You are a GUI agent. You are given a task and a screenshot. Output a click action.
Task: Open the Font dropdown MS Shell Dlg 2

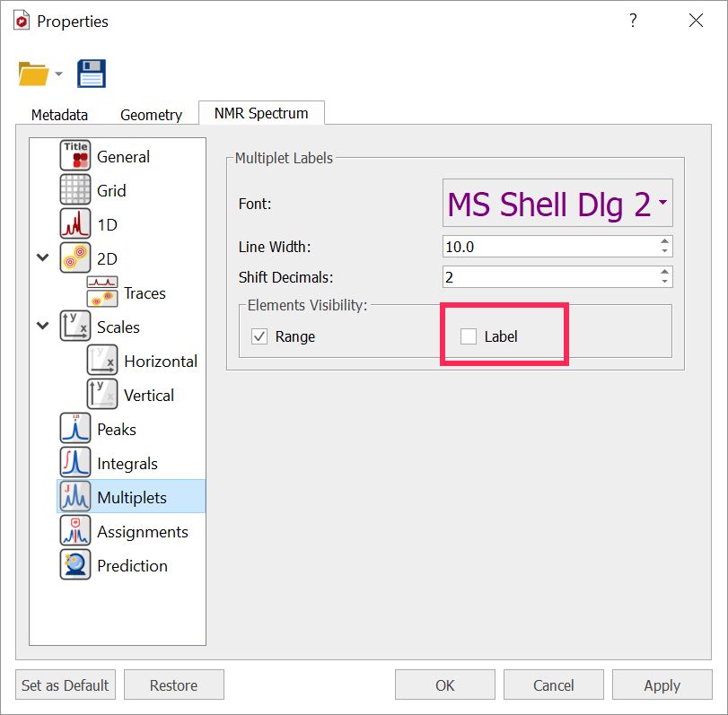coord(557,204)
